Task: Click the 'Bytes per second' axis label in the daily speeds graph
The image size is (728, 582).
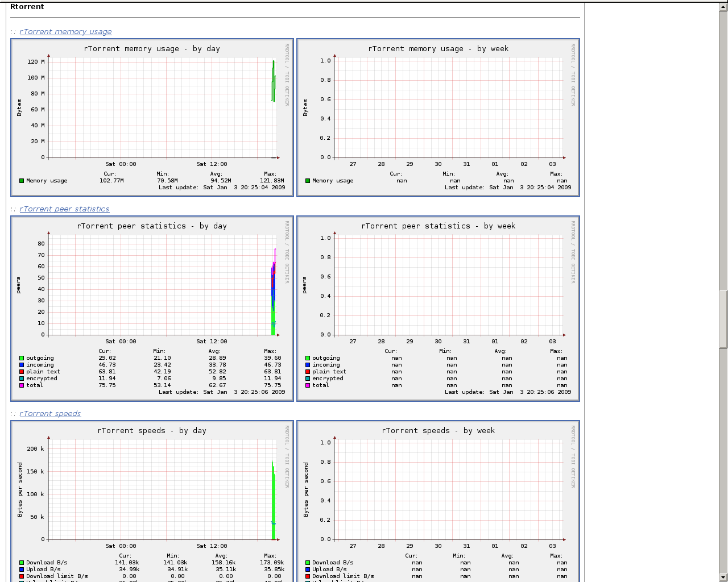Action: click(20, 489)
